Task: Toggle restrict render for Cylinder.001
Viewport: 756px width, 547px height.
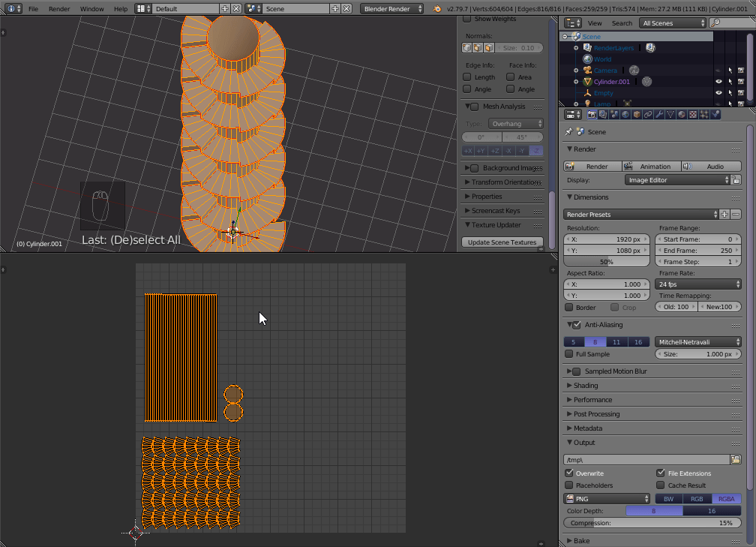Action: (741, 82)
